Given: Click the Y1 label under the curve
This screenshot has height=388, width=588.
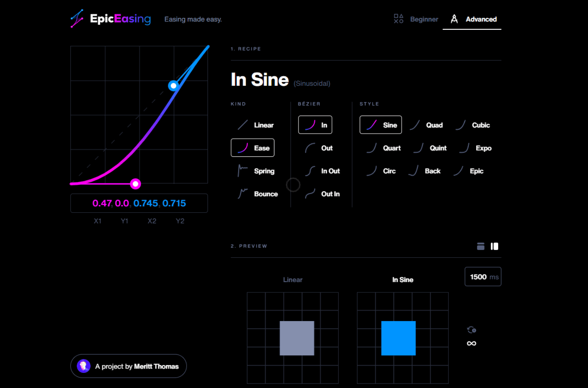Looking at the screenshot, I should (125, 221).
